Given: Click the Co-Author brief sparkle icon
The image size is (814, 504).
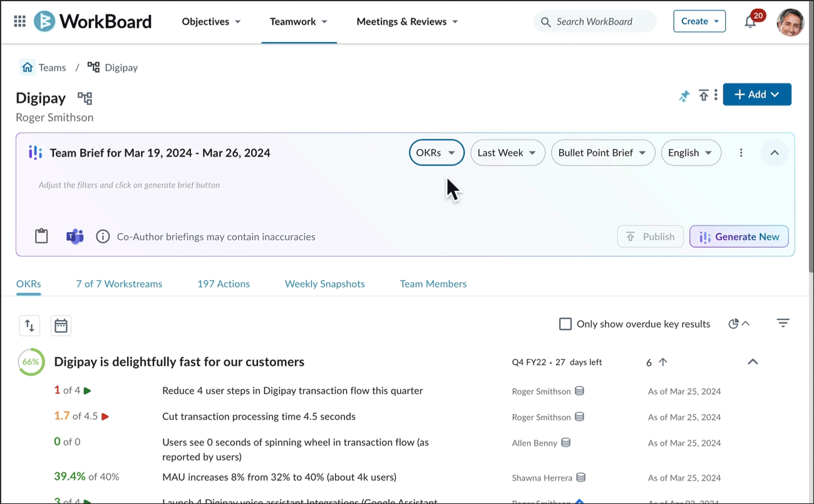Looking at the screenshot, I should (x=36, y=152).
